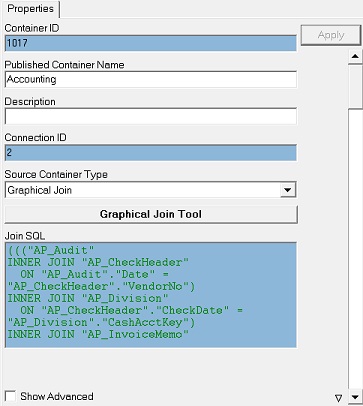363x406 pixels.
Task: Edit the Published Container Name field
Action: pos(151,79)
